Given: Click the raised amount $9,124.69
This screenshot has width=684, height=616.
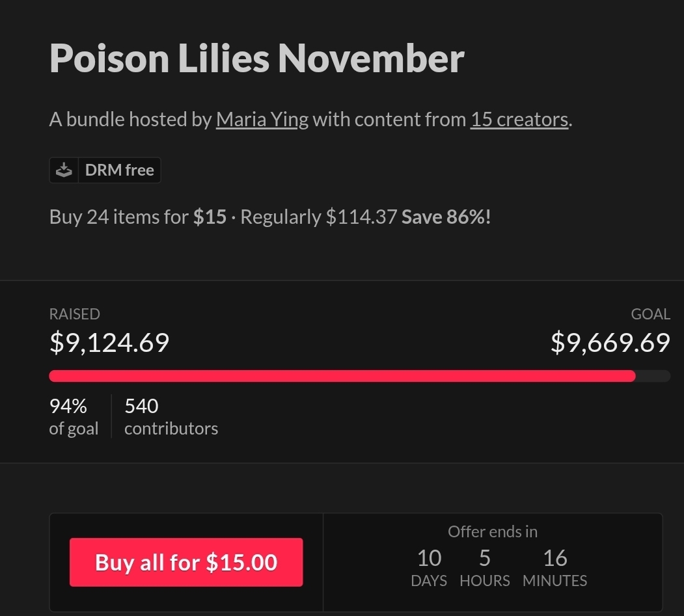Looking at the screenshot, I should pos(109,342).
